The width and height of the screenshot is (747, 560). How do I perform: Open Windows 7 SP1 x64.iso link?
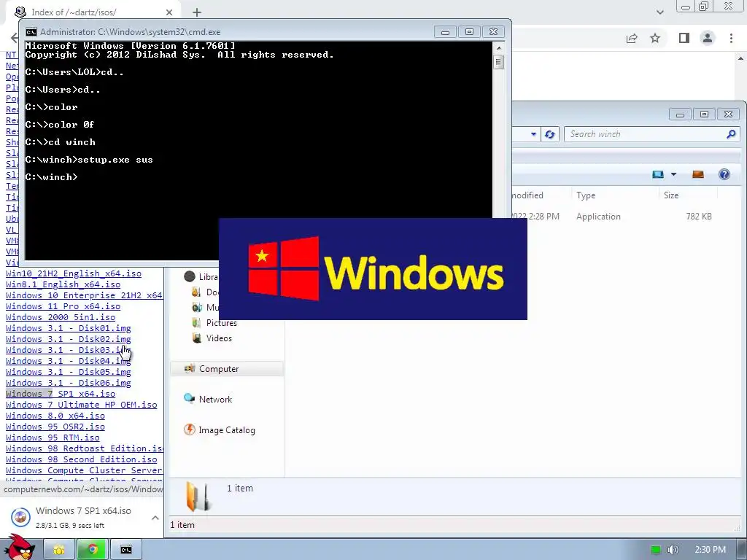click(x=61, y=394)
